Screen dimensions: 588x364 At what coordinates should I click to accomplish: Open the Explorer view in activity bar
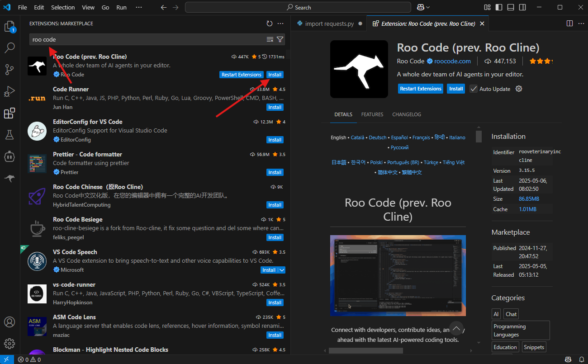(9, 27)
